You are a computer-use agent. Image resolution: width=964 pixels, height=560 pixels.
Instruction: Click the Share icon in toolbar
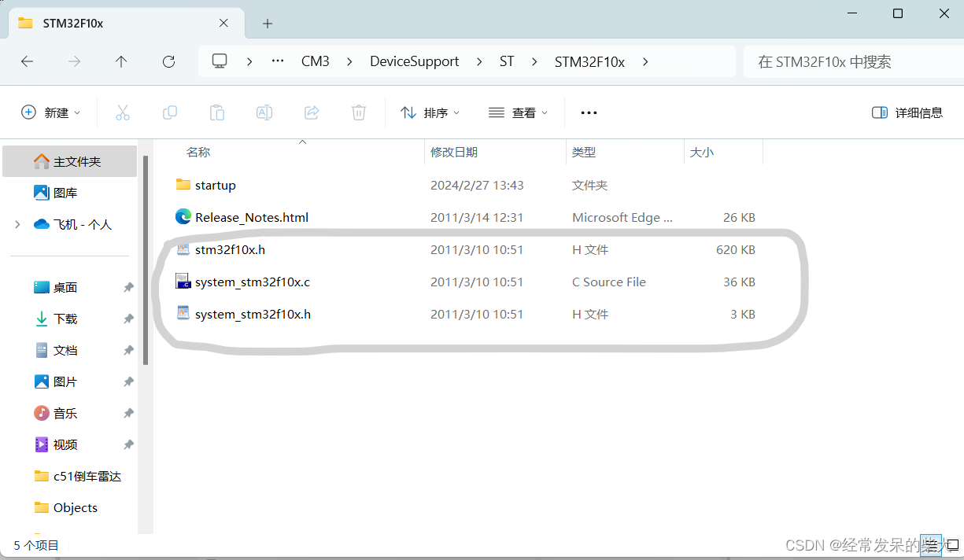click(311, 112)
